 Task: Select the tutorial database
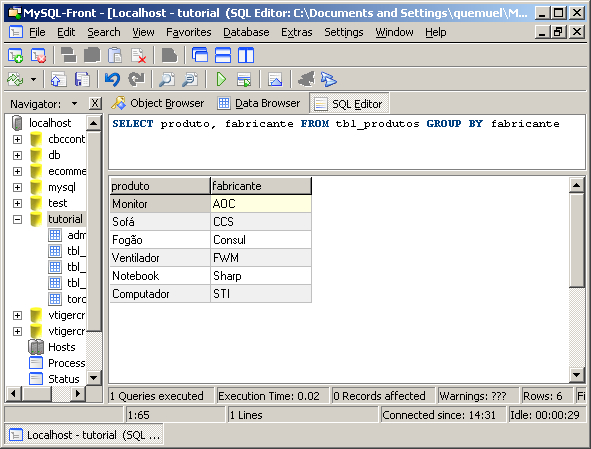[65, 219]
